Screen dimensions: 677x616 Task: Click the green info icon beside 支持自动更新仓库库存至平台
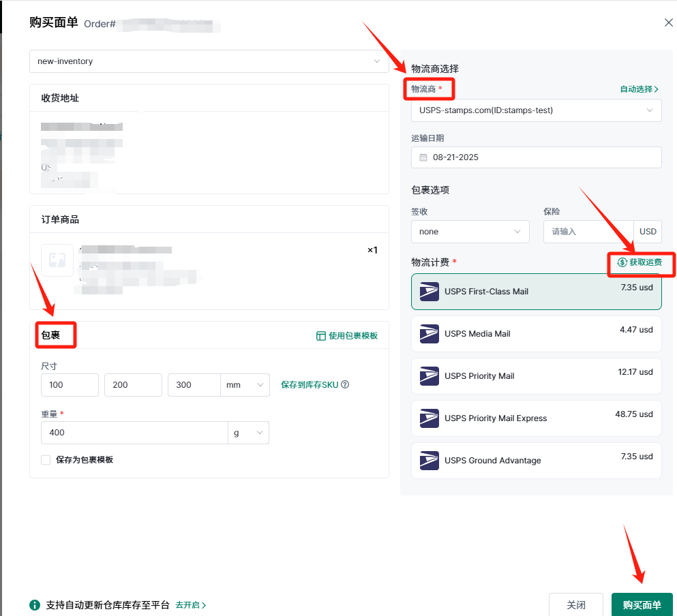click(35, 606)
